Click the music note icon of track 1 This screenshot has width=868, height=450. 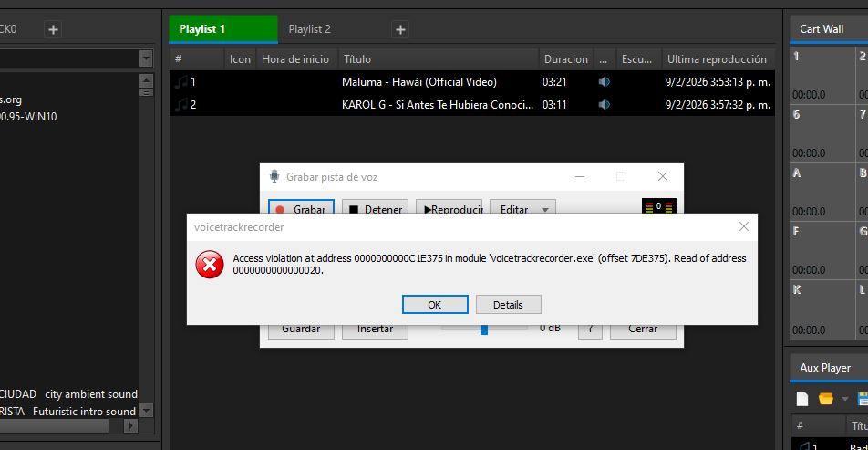click(180, 82)
